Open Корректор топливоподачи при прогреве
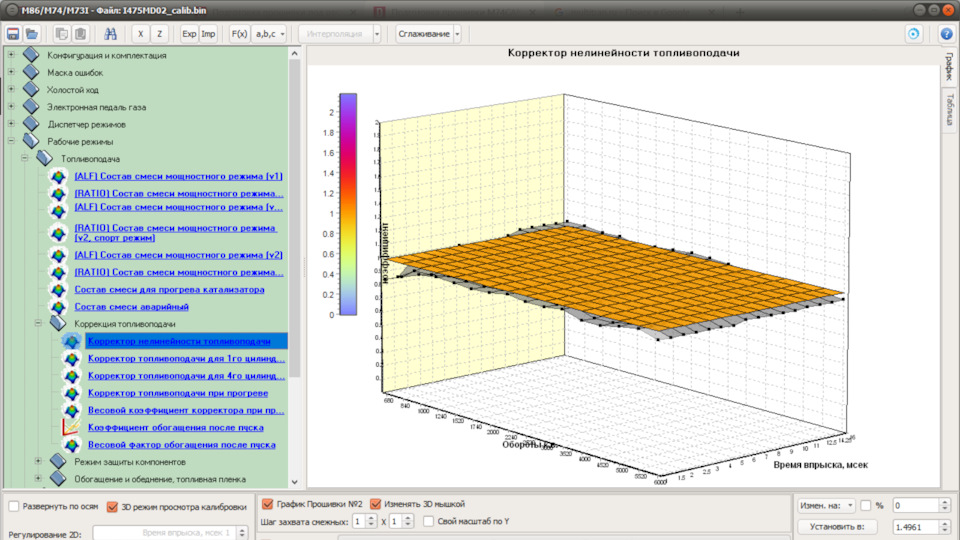 pyautogui.click(x=178, y=393)
